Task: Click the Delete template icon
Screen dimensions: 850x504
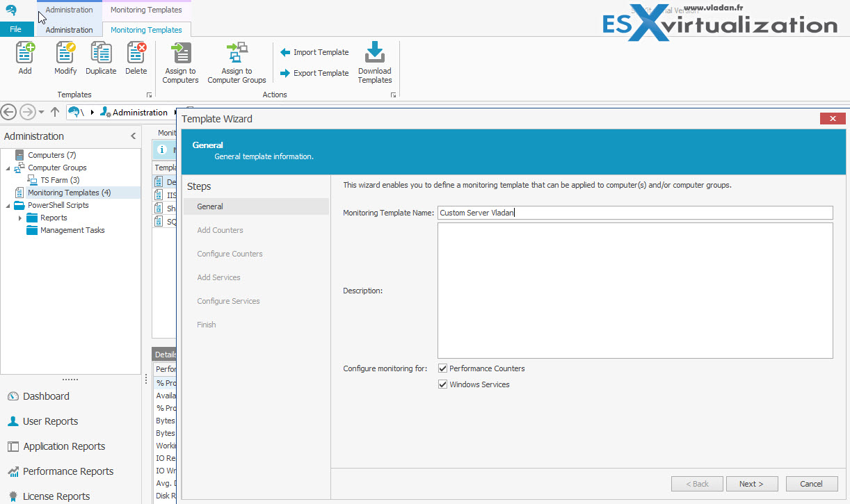Action: tap(136, 54)
